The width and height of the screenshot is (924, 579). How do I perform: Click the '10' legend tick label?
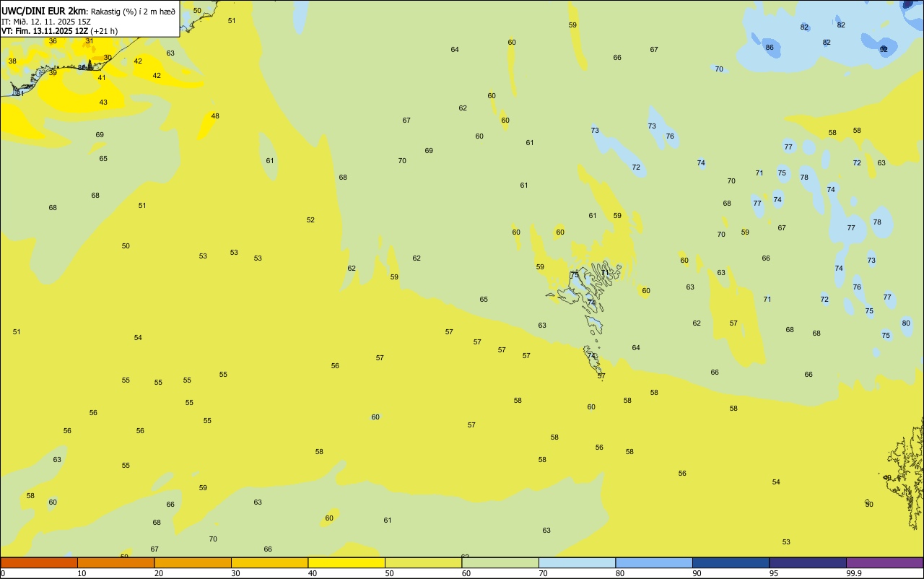(82, 573)
